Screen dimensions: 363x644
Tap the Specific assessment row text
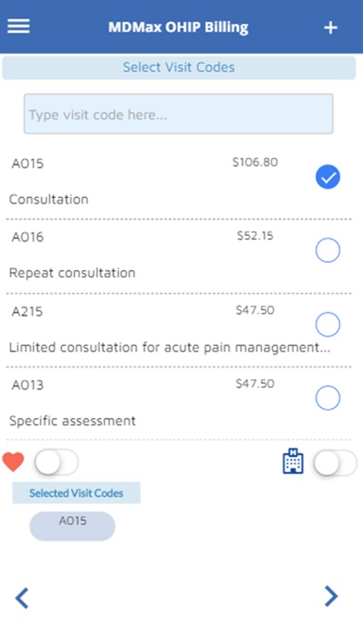[x=72, y=421]
